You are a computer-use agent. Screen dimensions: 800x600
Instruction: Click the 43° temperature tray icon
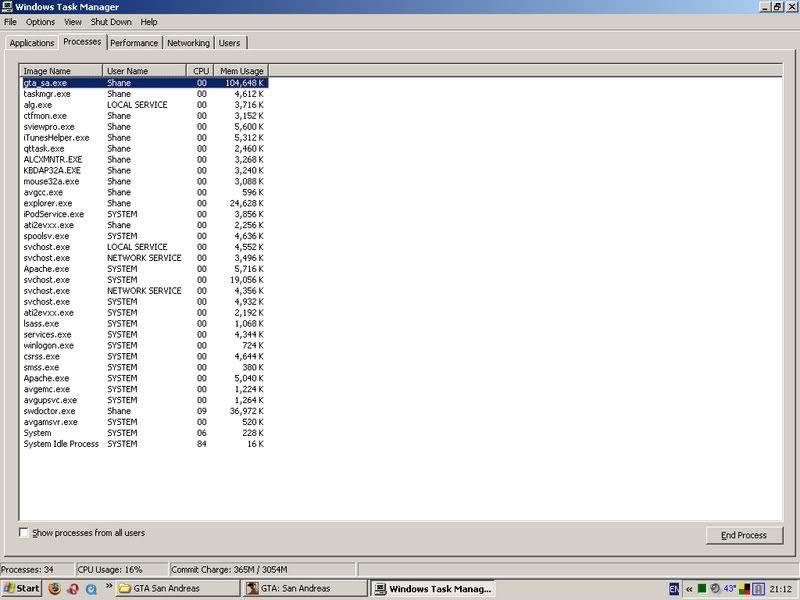[729, 589]
